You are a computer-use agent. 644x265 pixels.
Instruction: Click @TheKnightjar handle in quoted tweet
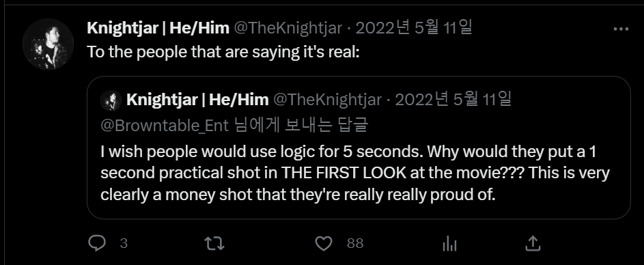coord(327,100)
